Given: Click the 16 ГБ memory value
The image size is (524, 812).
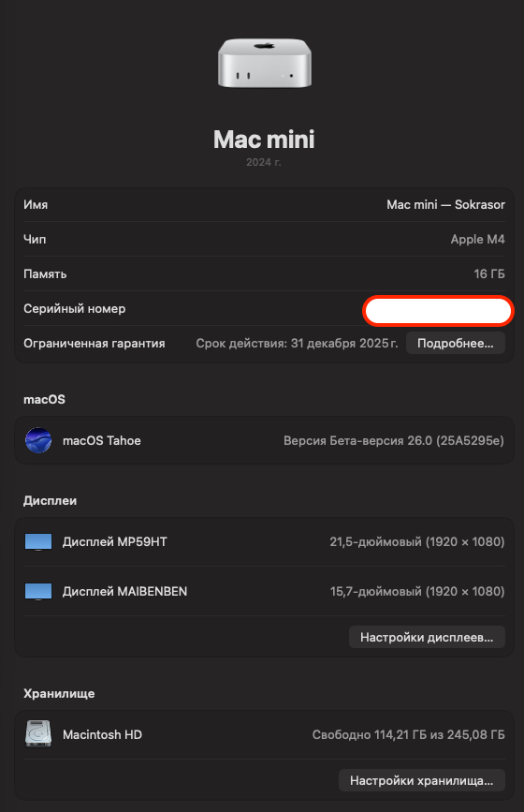Looking at the screenshot, I should [x=489, y=274].
